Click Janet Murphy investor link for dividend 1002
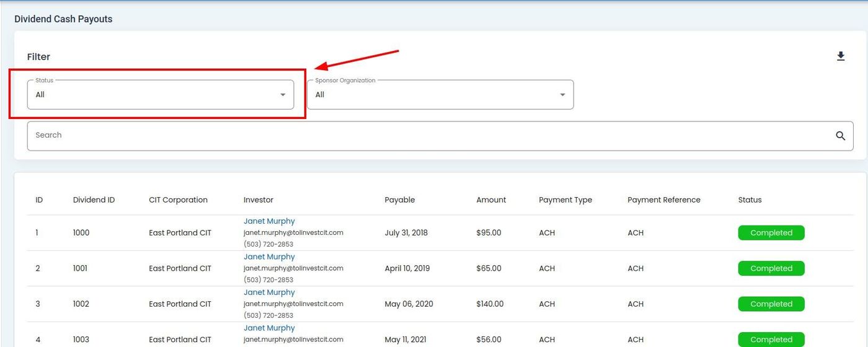Image resolution: width=868 pixels, height=347 pixels. (269, 292)
